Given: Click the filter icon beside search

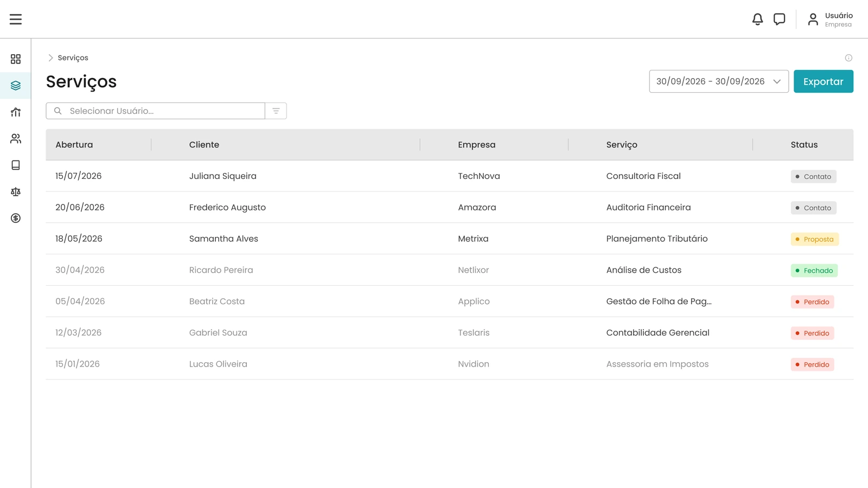Looking at the screenshot, I should click(276, 111).
